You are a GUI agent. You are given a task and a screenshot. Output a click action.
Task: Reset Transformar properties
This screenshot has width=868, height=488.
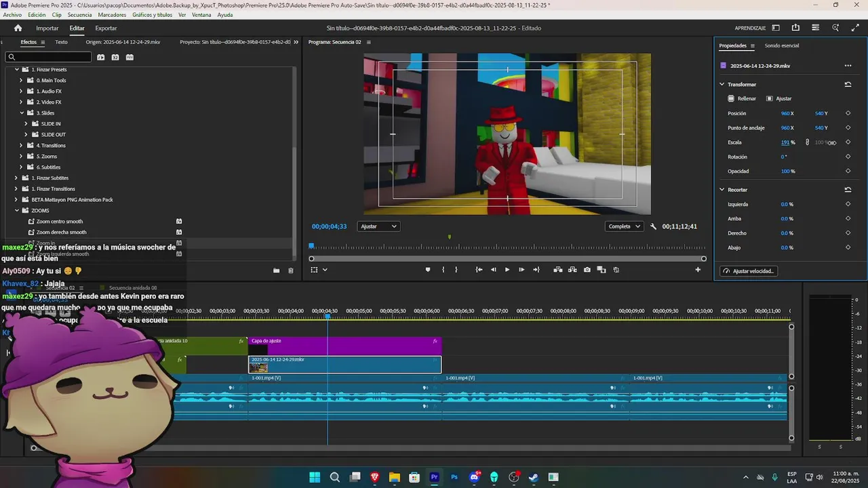tap(848, 85)
